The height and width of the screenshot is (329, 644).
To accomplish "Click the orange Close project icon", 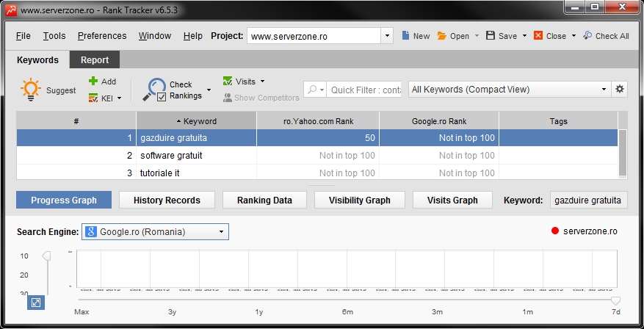I will point(538,36).
